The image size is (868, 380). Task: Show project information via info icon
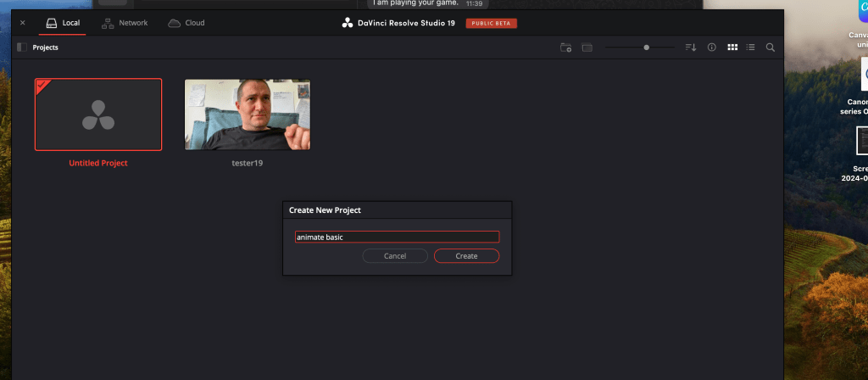point(712,47)
